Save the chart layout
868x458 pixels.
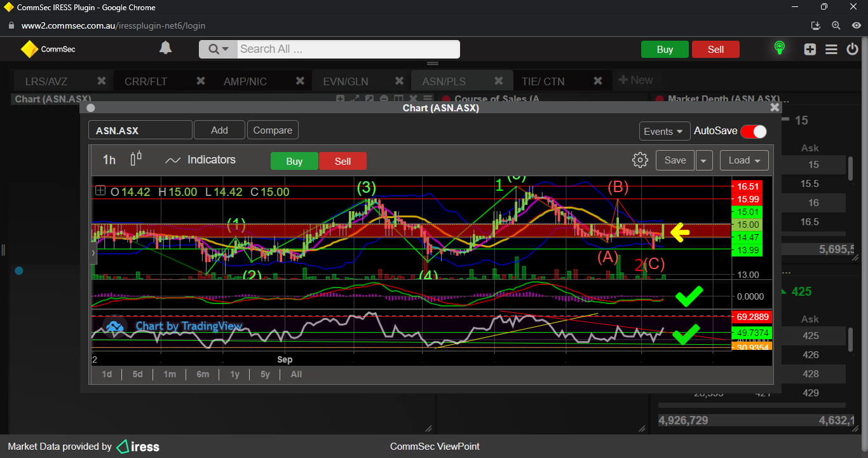pos(675,160)
